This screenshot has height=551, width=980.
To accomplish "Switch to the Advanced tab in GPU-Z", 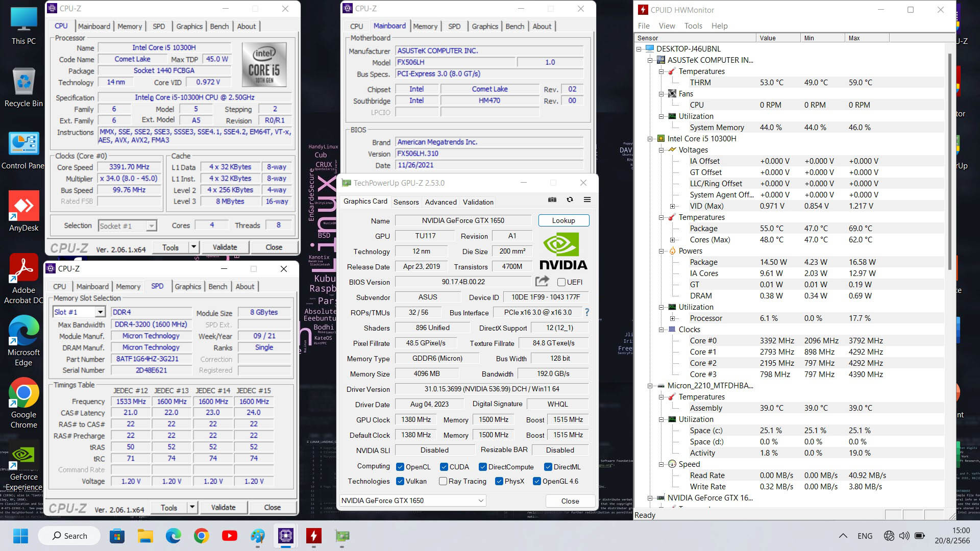I will 440,202.
